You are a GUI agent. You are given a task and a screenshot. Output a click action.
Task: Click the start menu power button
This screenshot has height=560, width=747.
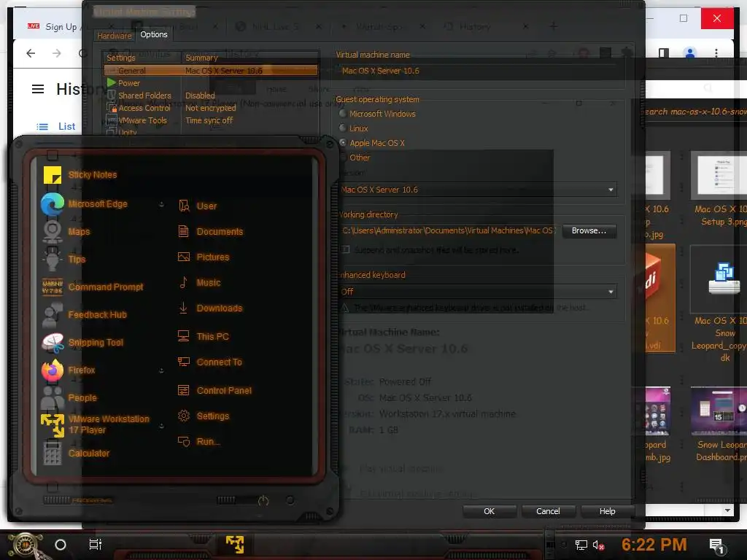tap(263, 500)
